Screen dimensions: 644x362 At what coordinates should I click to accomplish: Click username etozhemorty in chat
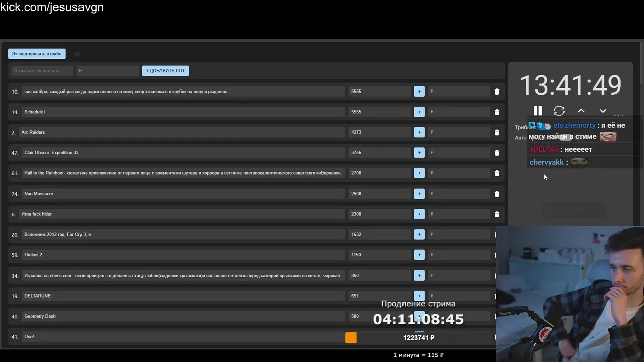(575, 125)
